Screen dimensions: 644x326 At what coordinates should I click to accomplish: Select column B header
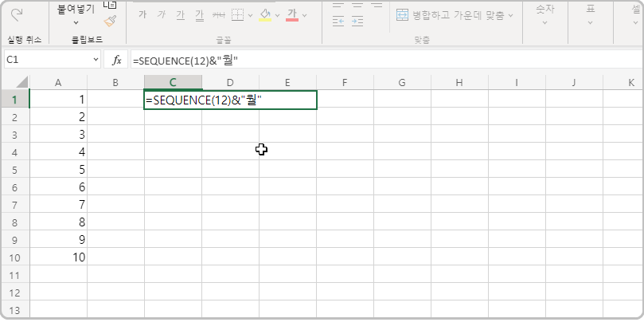[x=115, y=83]
